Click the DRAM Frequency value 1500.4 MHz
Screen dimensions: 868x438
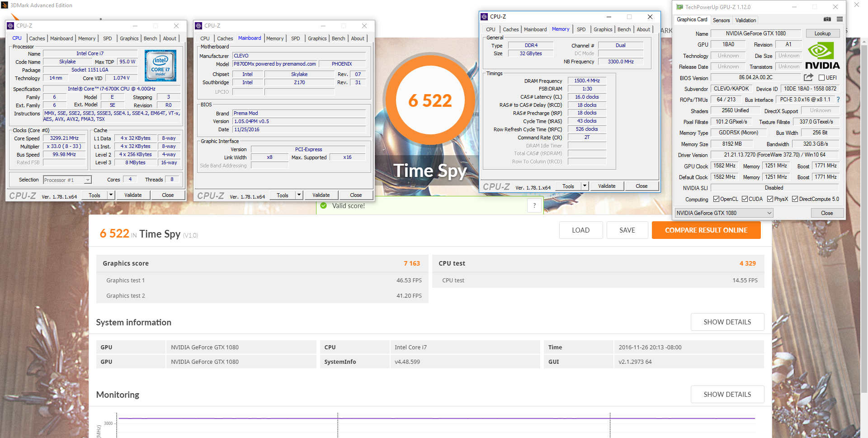[587, 81]
